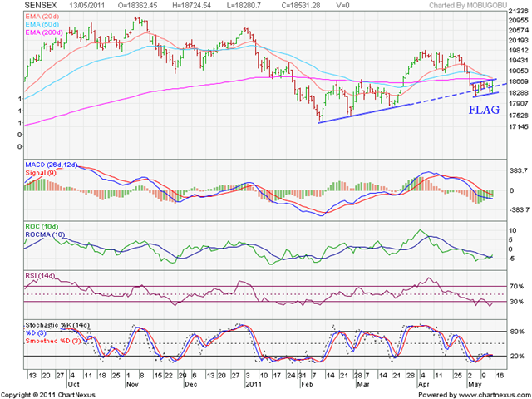The width and height of the screenshot is (532, 399).
Task: Click the close value C=18531.28
Action: point(301,6)
